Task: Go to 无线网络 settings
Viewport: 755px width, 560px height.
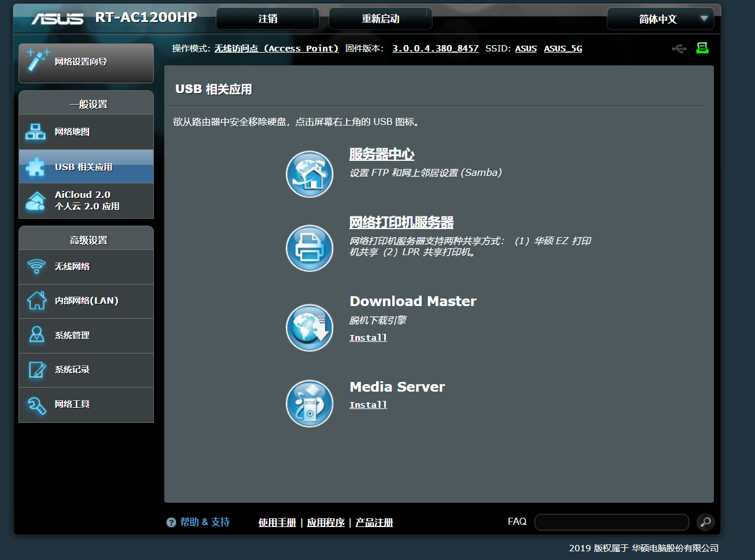Action: coord(86,267)
